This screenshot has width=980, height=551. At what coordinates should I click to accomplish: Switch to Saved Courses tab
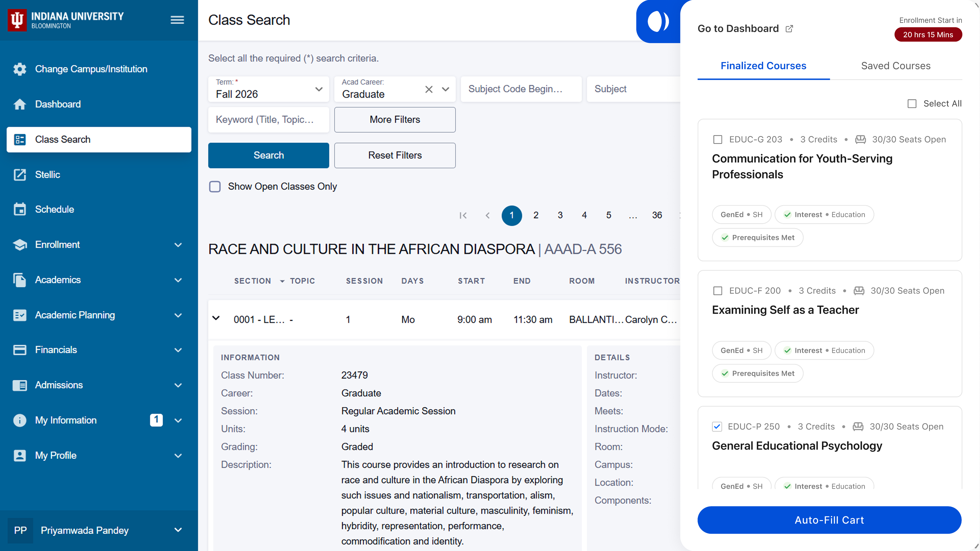tap(896, 66)
